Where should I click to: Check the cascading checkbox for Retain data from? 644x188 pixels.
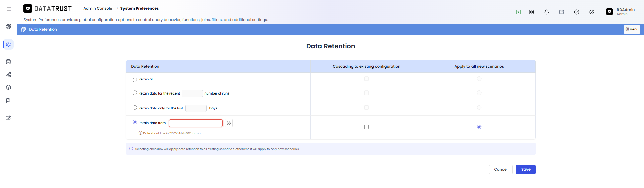pos(366,127)
